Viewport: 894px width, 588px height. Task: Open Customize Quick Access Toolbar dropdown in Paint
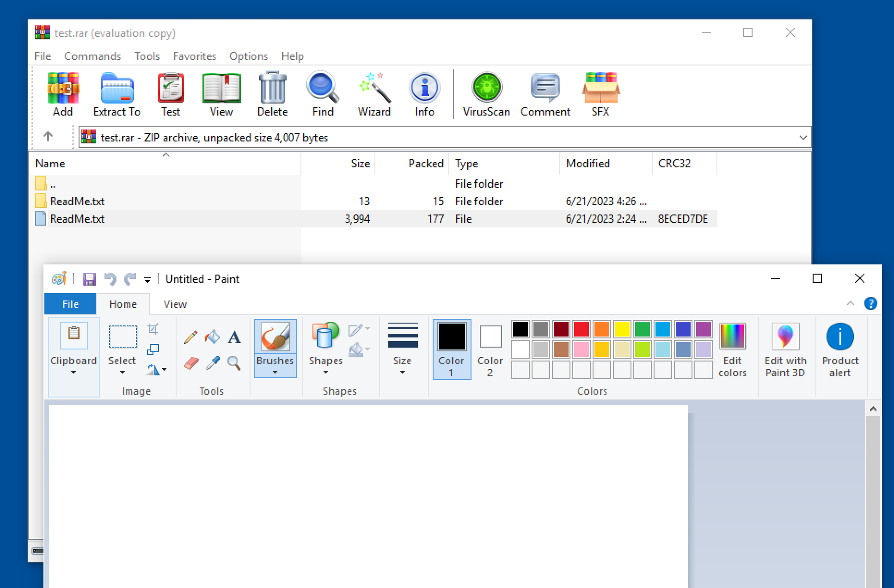[x=147, y=280]
